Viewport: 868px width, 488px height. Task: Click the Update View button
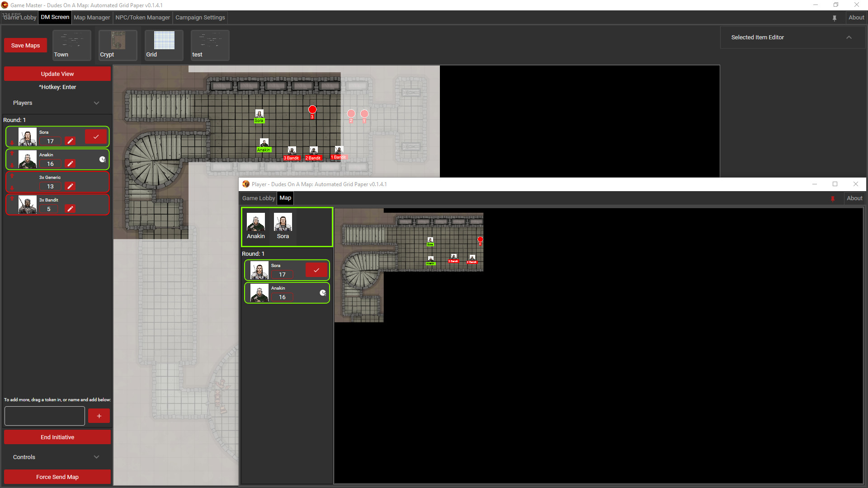57,74
